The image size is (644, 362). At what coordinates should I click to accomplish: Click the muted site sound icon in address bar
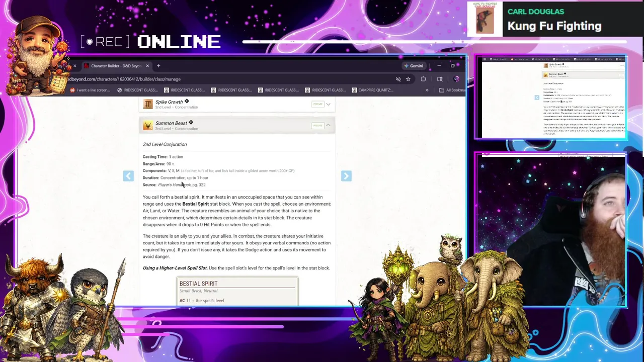[398, 79]
